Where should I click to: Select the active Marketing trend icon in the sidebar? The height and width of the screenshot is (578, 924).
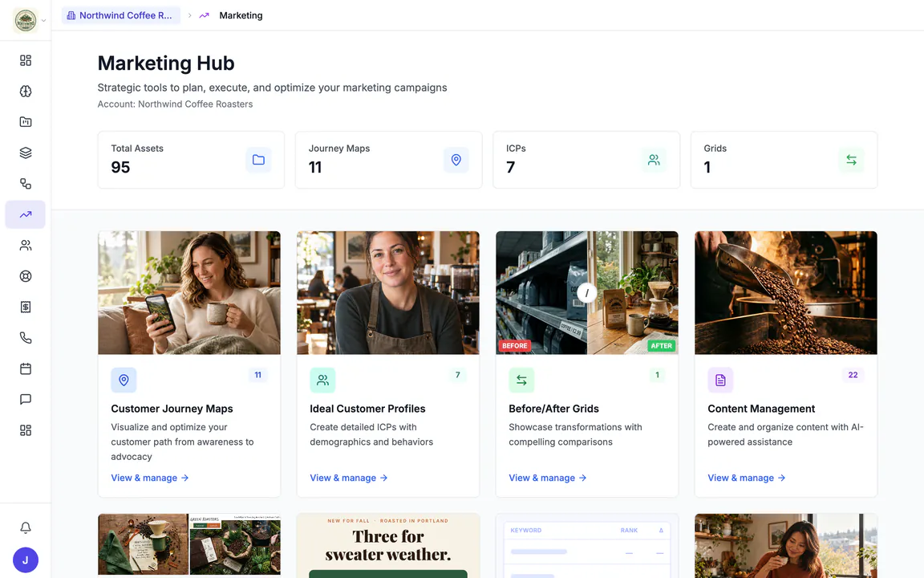26,214
